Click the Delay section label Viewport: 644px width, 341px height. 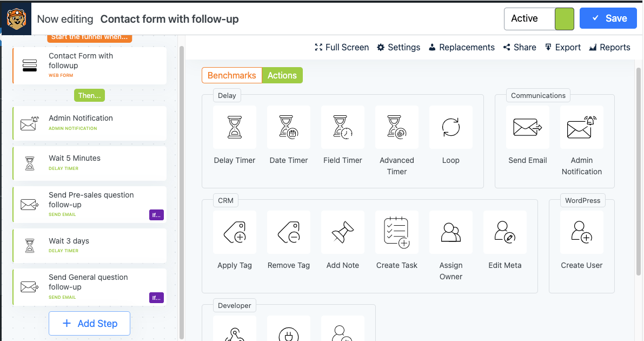[x=227, y=95]
